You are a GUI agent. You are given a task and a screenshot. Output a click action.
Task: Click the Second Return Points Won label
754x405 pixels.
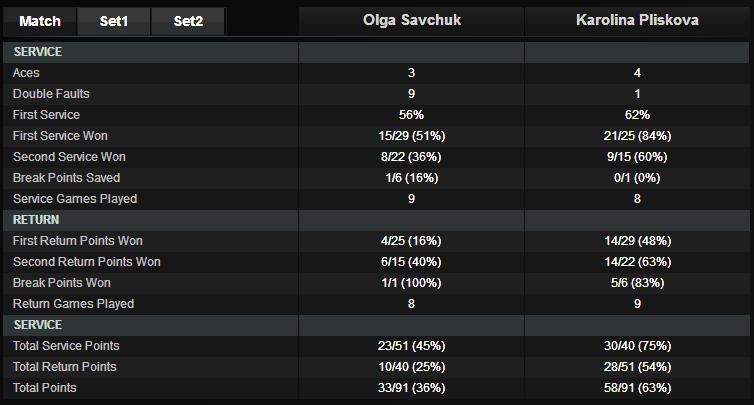click(87, 262)
